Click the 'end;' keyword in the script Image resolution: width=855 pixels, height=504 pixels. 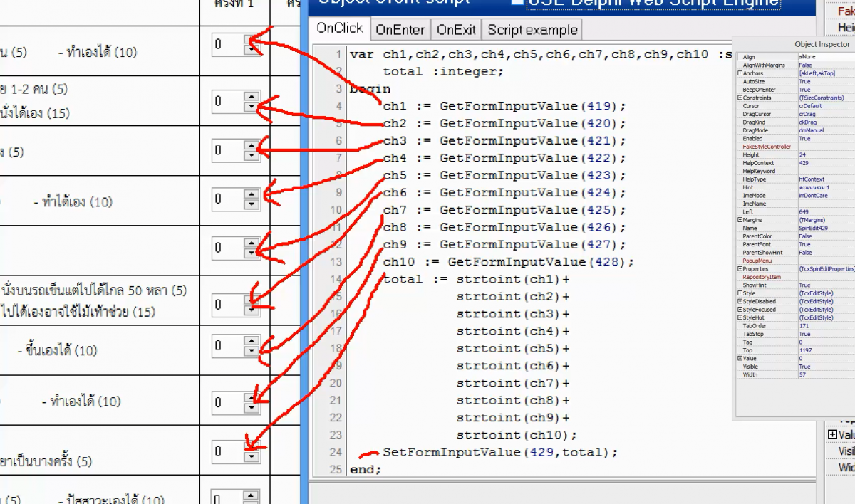[366, 470]
